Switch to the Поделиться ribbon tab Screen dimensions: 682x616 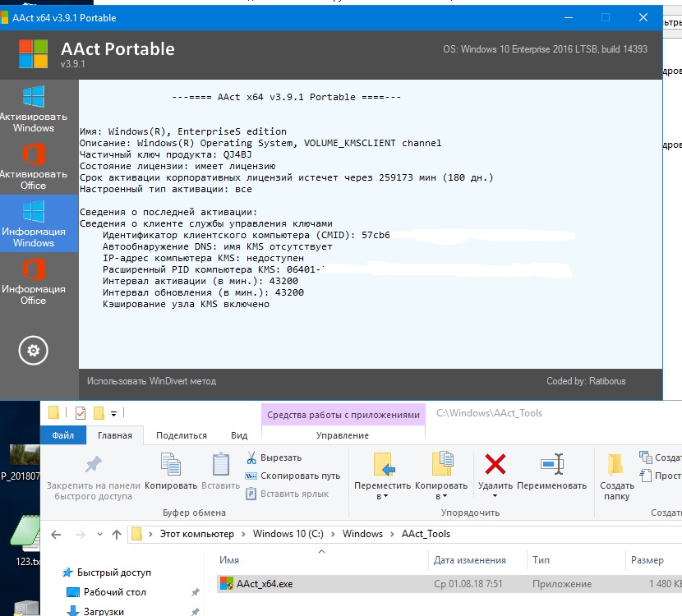182,435
